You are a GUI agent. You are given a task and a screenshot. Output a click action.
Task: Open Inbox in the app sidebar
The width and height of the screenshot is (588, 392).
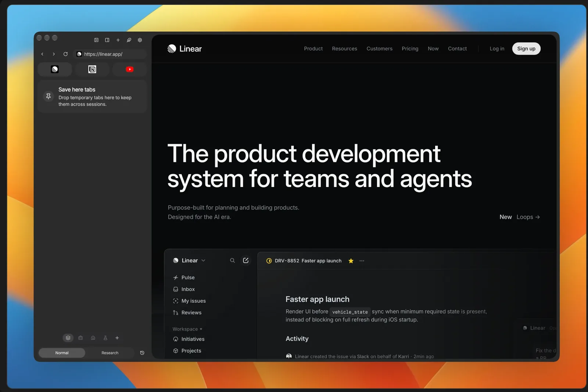184,289
